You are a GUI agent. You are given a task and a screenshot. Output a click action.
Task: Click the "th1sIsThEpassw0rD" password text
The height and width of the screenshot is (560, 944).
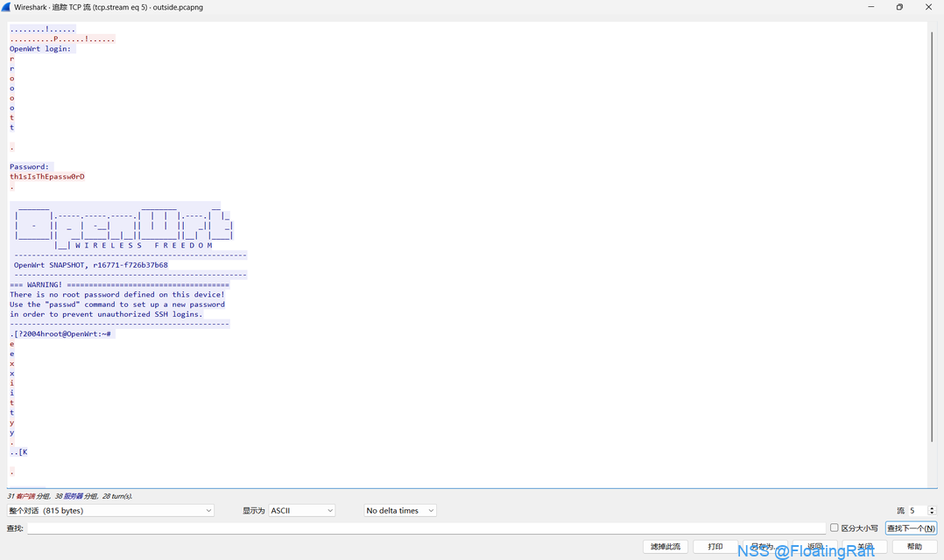[47, 176]
